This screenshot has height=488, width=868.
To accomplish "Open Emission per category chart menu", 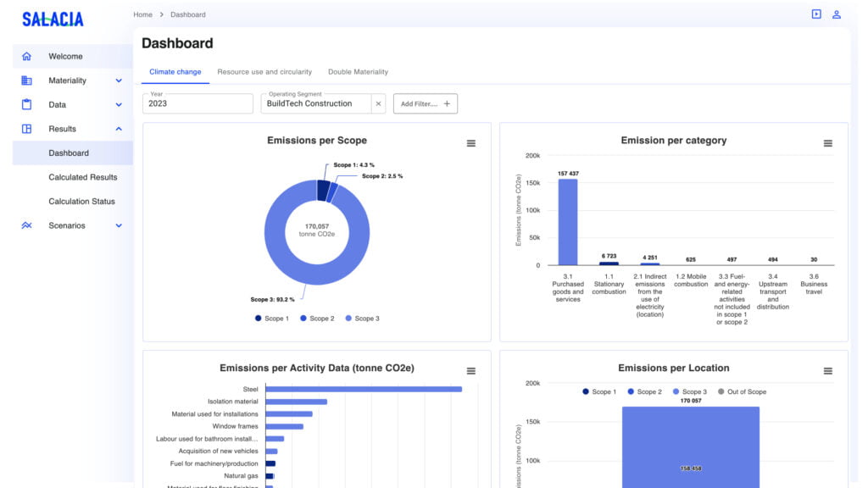I will pyautogui.click(x=828, y=143).
